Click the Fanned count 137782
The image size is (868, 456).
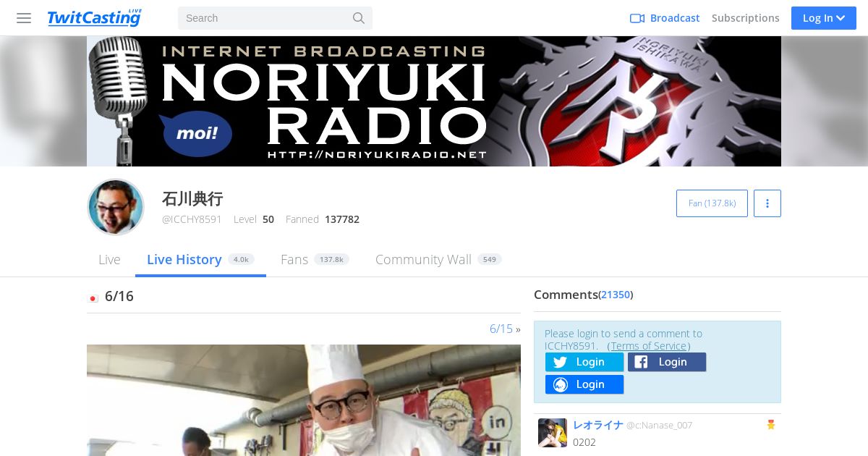tap(342, 219)
